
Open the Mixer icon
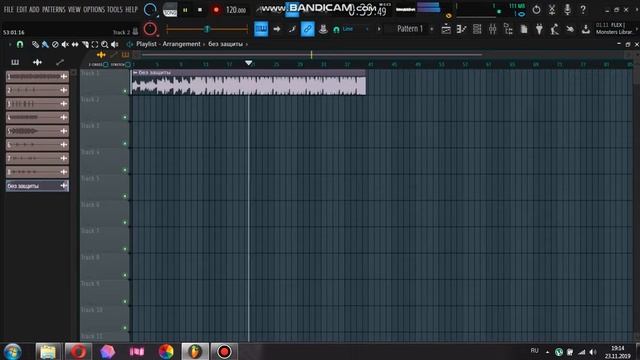tap(492, 29)
